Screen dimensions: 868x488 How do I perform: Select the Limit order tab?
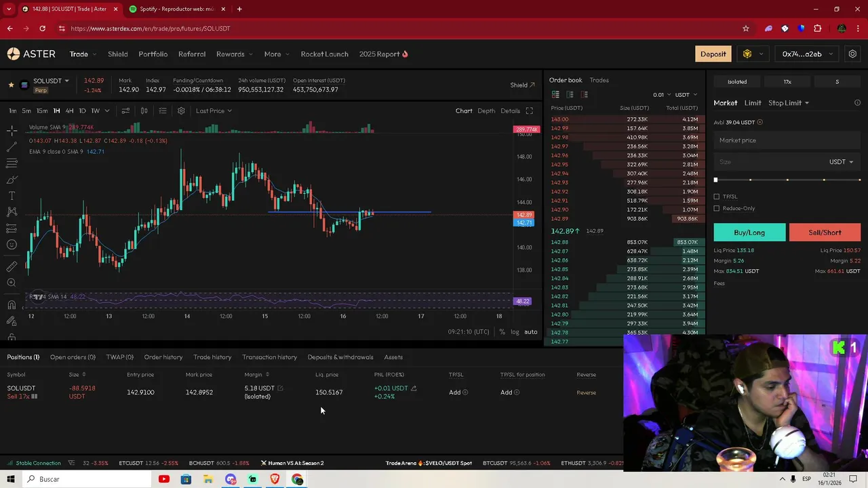[753, 103]
